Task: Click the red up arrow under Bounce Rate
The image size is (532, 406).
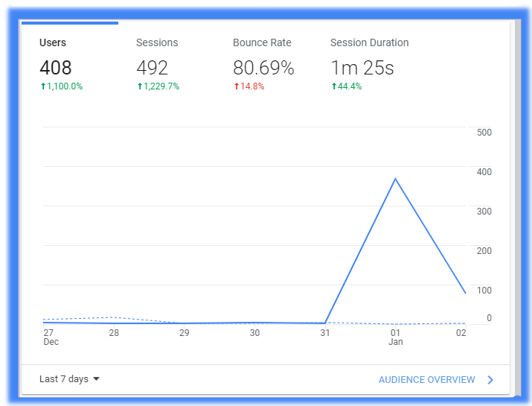Action: (x=237, y=86)
